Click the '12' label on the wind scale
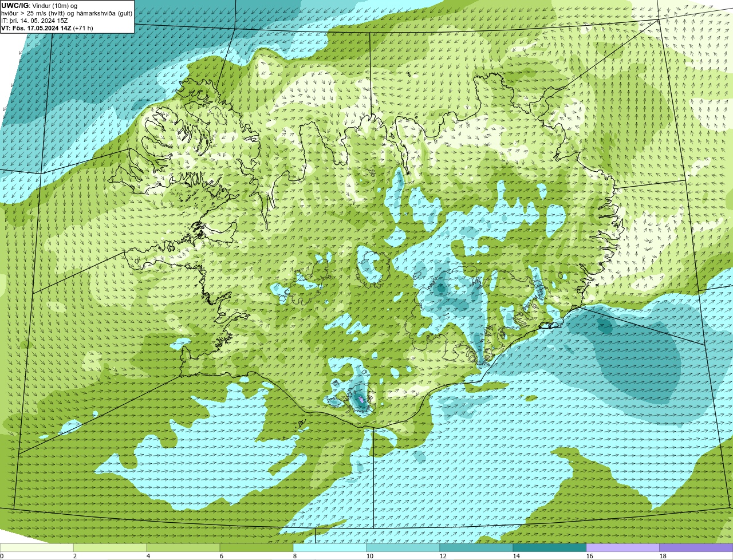Viewport: 733px width, 560px height. pos(443,556)
